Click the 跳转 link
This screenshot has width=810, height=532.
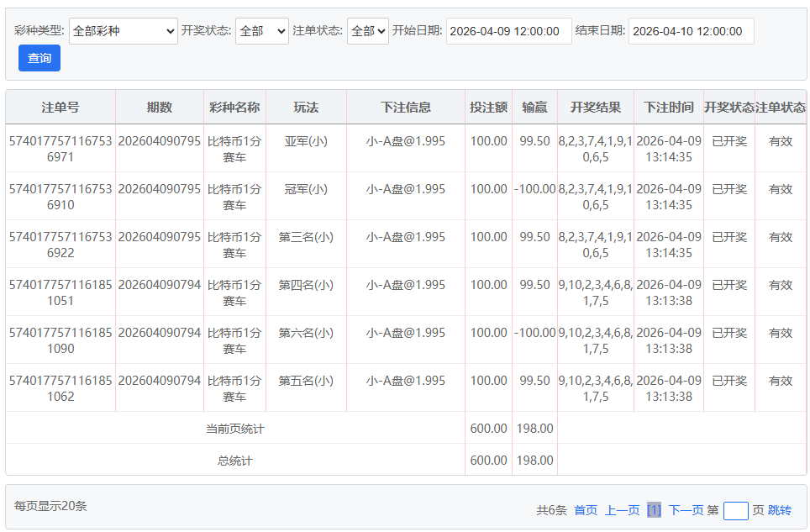pyautogui.click(x=780, y=510)
